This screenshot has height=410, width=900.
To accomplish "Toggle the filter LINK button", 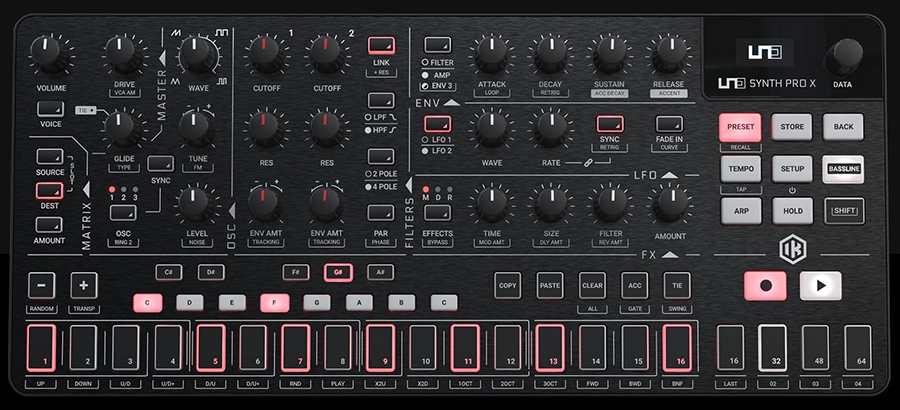I will [x=381, y=45].
